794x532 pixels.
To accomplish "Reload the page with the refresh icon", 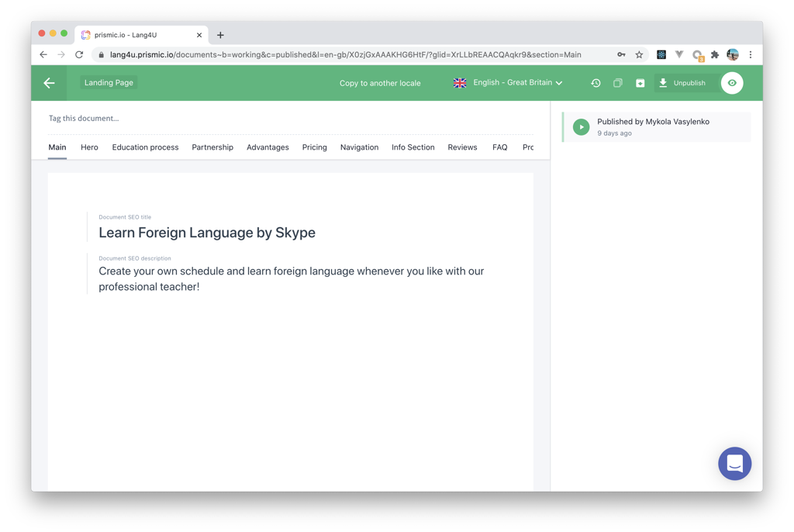I will [79, 55].
